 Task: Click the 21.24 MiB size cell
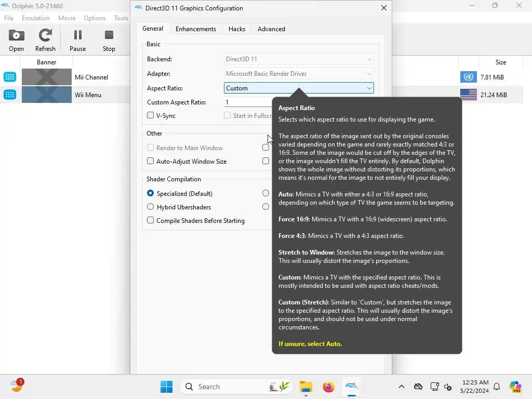(x=494, y=95)
